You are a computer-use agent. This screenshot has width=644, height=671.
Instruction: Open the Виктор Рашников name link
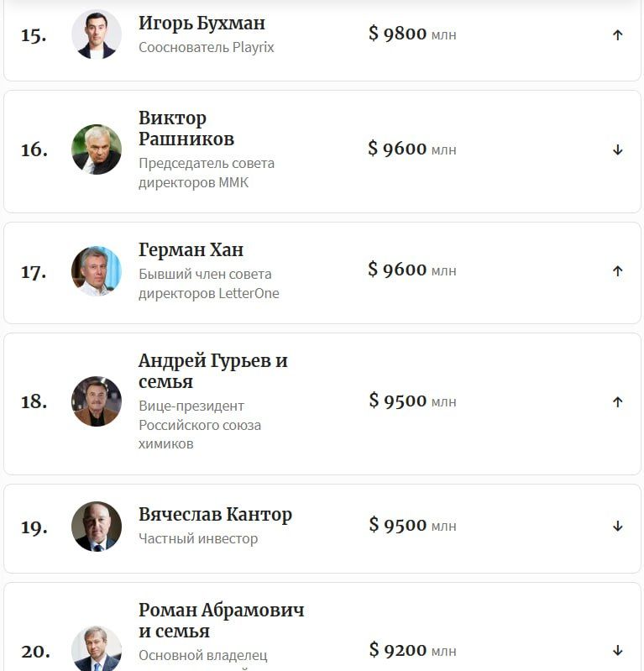[186, 128]
